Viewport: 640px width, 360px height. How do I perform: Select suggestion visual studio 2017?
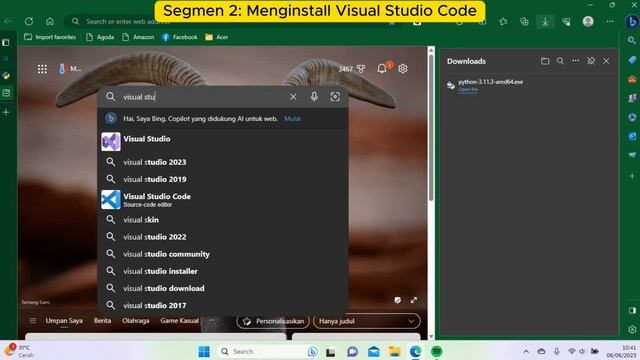(x=223, y=305)
